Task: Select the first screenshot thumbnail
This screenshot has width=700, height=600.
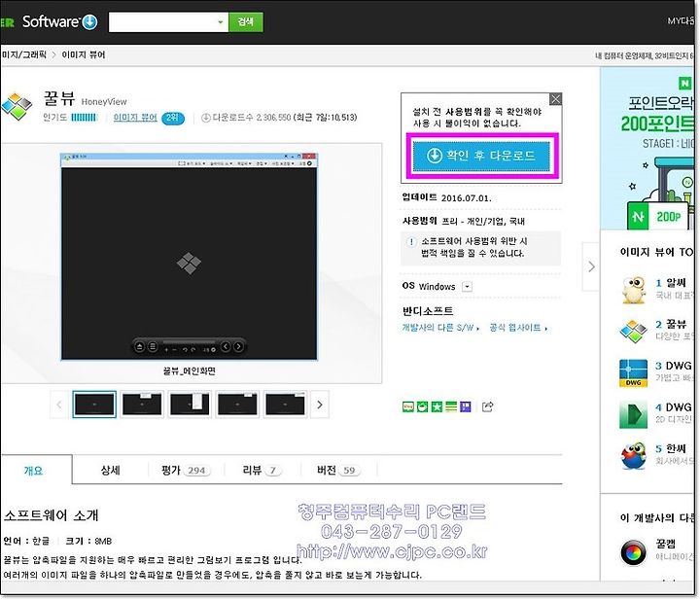Action: coord(94,405)
